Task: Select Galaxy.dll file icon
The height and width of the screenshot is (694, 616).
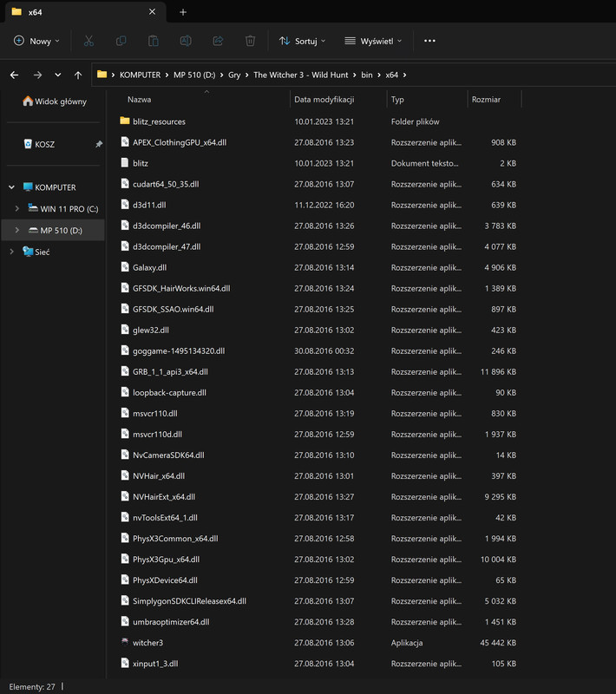Action: 125,266
